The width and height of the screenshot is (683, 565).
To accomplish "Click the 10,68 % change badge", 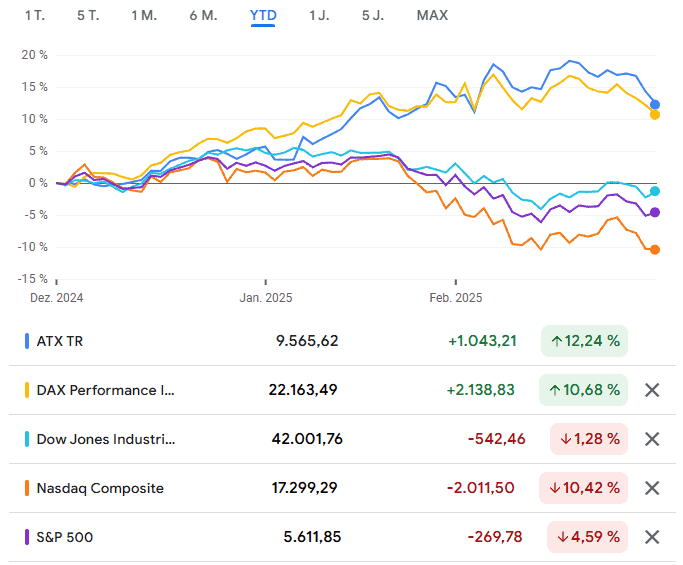I will coord(584,390).
